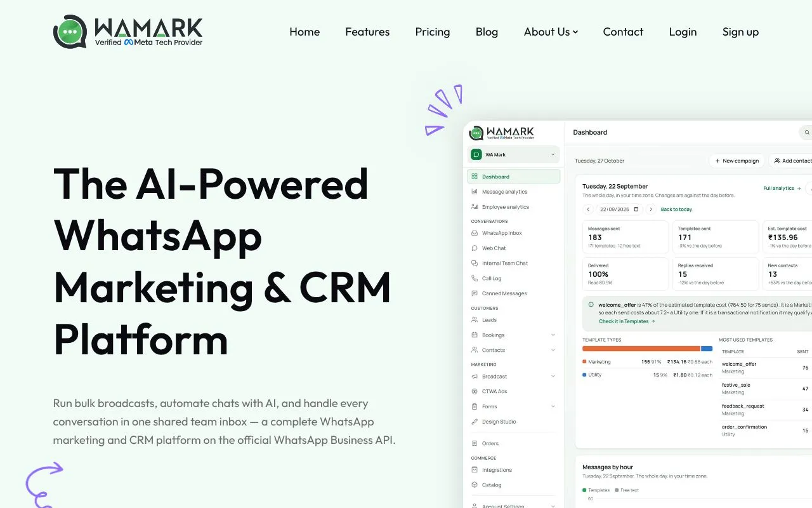This screenshot has width=812, height=508.
Task: Click the Forms clipboard icon
Action: 475,406
